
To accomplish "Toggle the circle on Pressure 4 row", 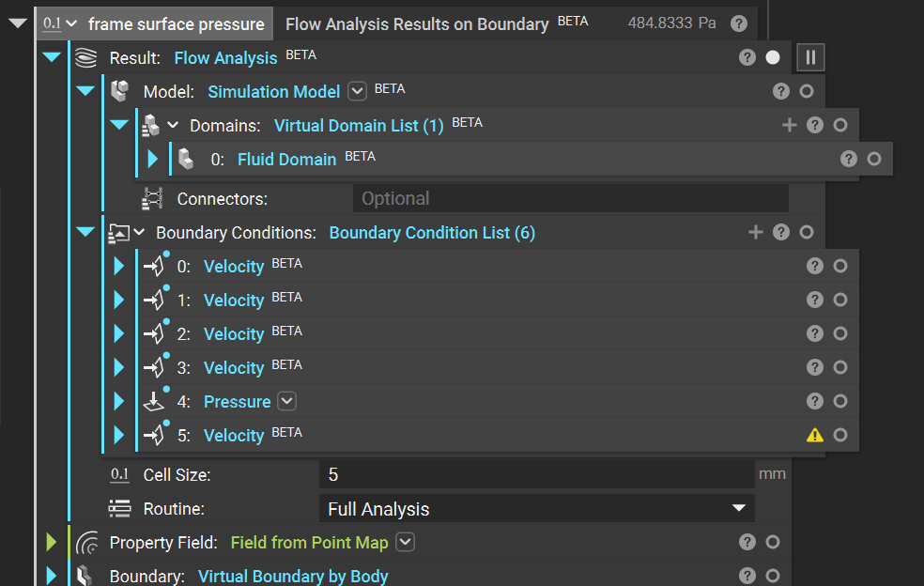I will pos(840,401).
